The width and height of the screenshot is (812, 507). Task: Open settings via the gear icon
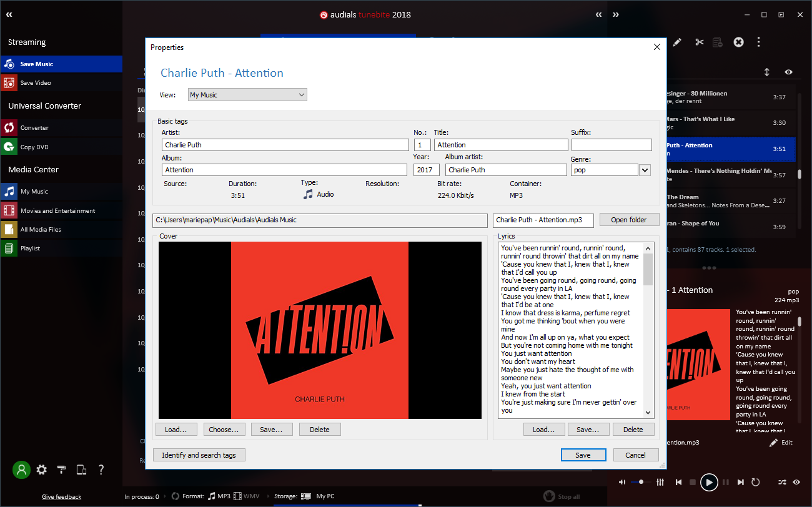[42, 470]
